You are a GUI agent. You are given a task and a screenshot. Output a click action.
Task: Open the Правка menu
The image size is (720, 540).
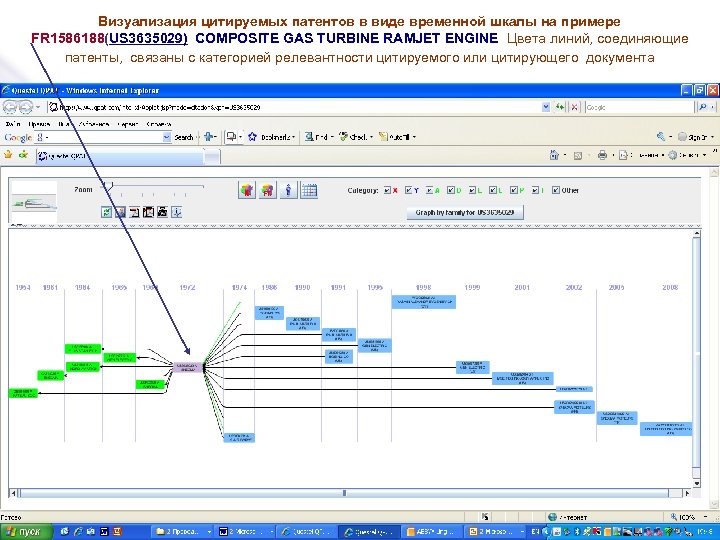(39, 124)
